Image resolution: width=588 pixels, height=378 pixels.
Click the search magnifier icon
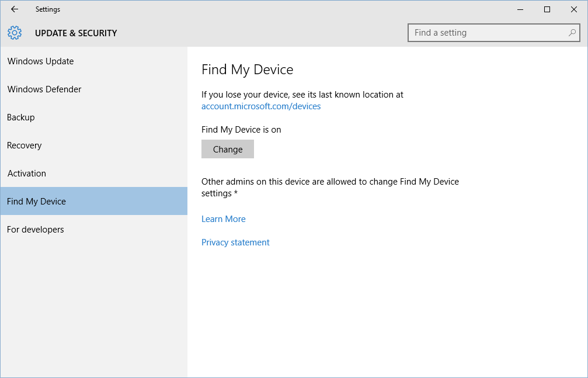(x=572, y=33)
